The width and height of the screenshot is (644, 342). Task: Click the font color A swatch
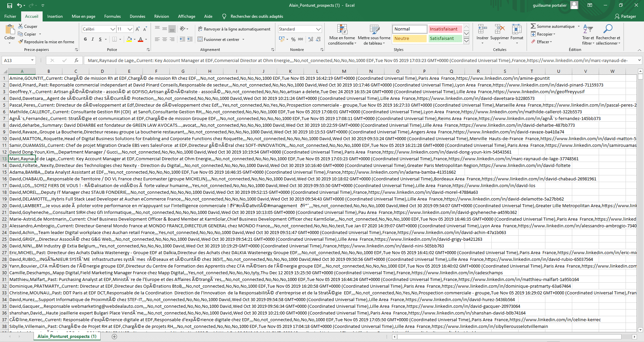coord(141,39)
